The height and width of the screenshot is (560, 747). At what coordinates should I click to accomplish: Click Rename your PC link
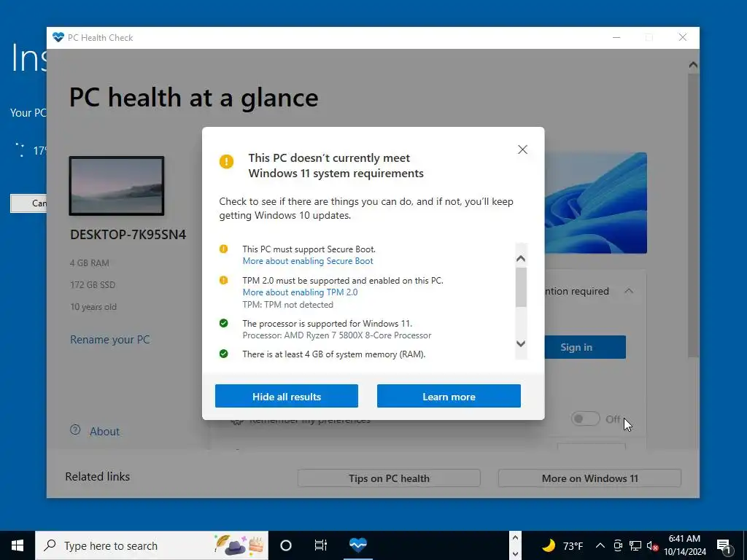[110, 340]
